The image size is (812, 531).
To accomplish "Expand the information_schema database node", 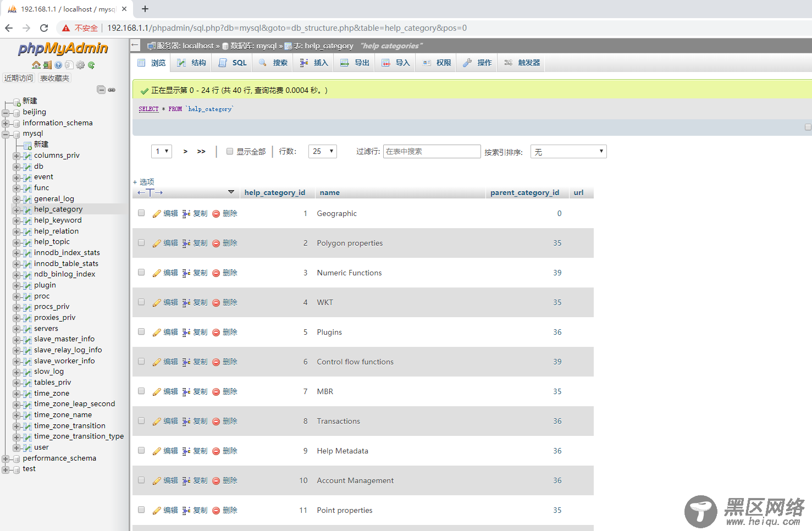I will [5, 123].
